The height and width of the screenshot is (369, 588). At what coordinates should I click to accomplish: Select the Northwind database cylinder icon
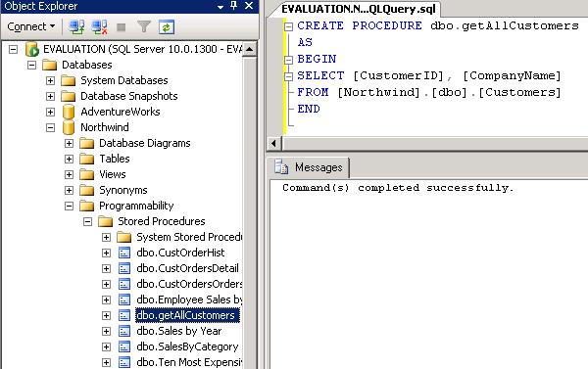coord(69,127)
